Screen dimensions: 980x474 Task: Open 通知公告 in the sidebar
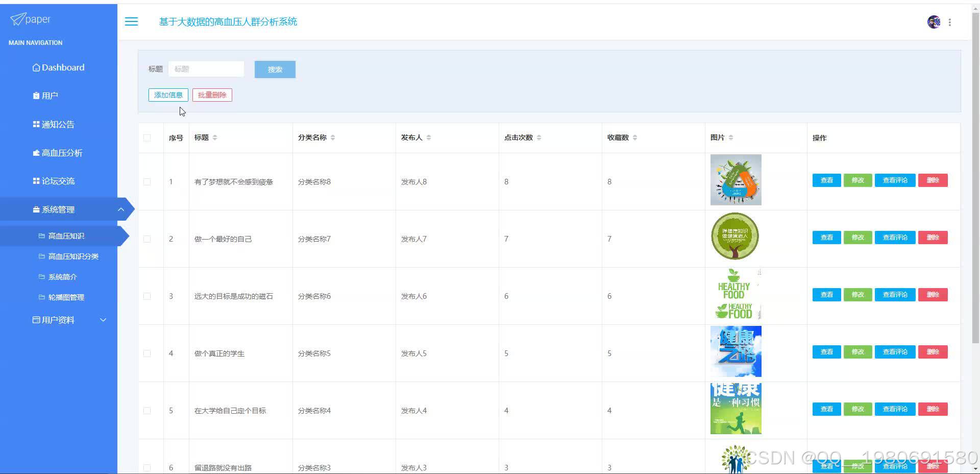(59, 124)
